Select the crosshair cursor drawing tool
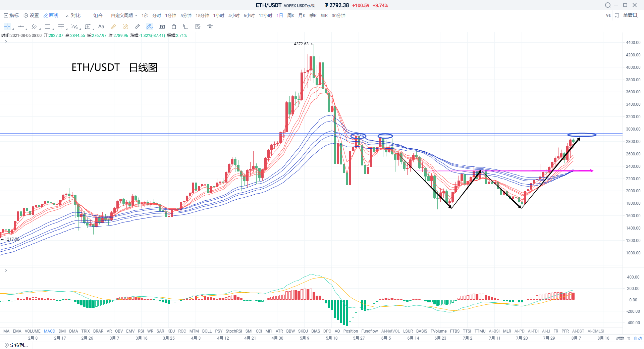 pyautogui.click(x=7, y=27)
